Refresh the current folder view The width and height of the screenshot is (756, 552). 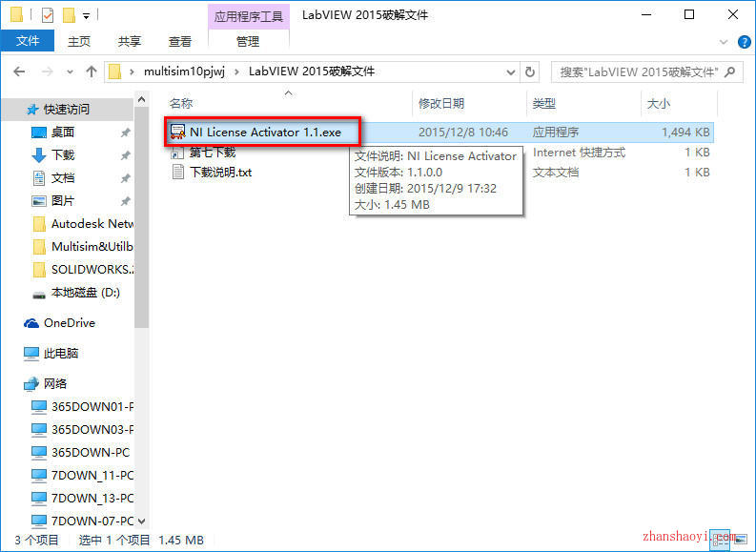529,72
